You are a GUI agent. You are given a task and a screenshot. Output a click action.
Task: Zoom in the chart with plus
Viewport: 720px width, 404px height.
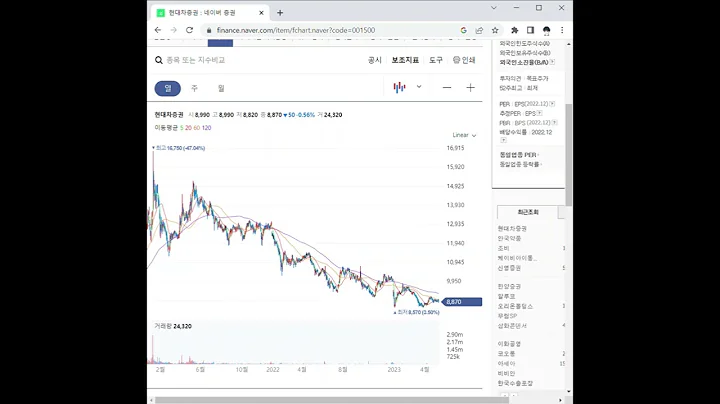pyautogui.click(x=470, y=88)
